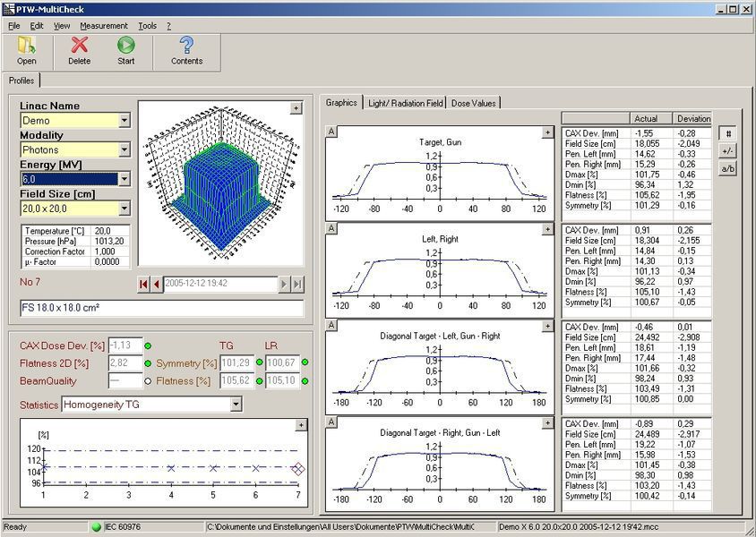Image resolution: width=756 pixels, height=537 pixels.
Task: Open the Statistics Homogeneity TG dropdown
Action: pos(236,405)
